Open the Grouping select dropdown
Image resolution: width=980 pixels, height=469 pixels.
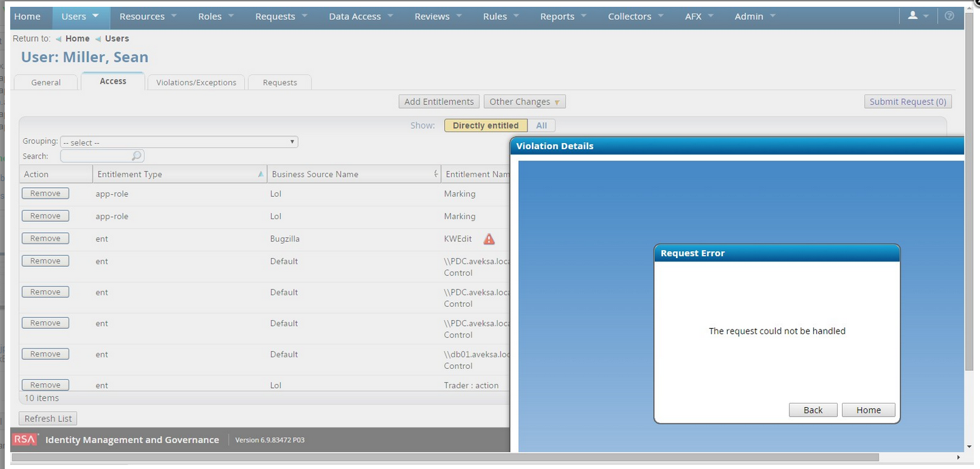(x=179, y=142)
